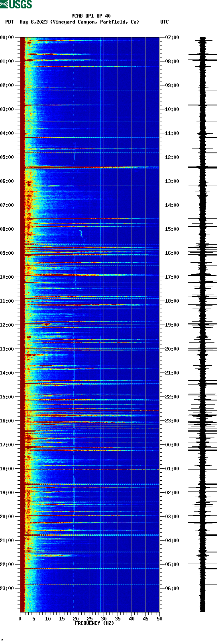Click the 07:00 PDT label on left axis
Image resolution: width=220 pixels, height=644 pixels.
(x=7, y=205)
